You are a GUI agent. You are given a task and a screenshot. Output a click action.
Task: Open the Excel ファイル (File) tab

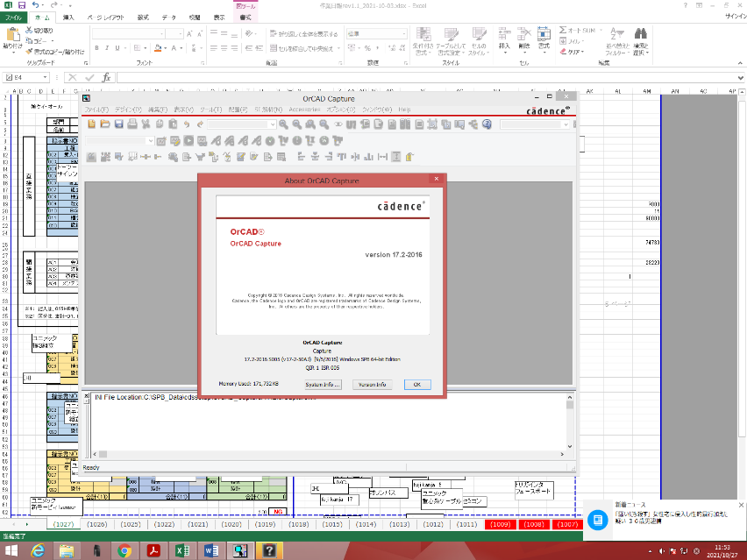tap(13, 18)
